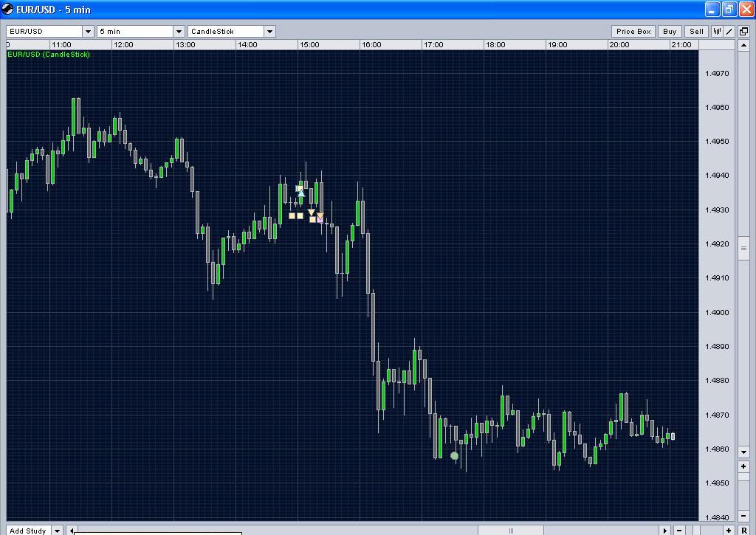Select the trend line drawing tool
The height and width of the screenshot is (535, 756).
(729, 31)
